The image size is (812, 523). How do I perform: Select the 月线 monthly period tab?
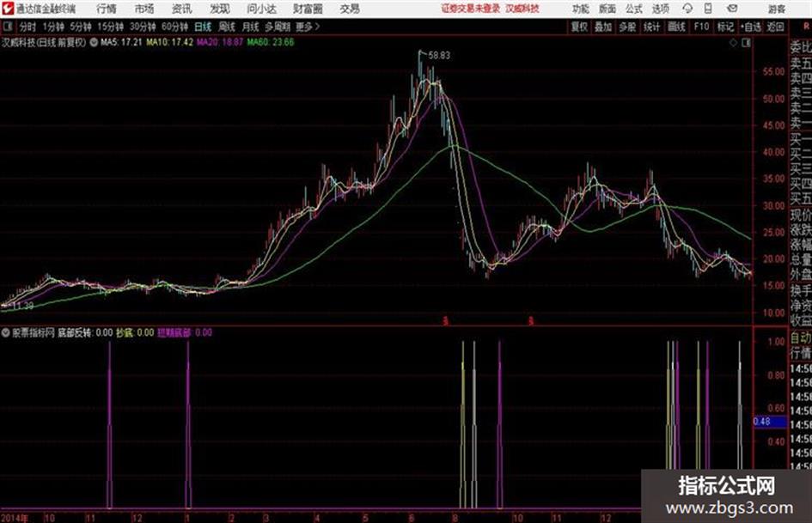tap(251, 27)
